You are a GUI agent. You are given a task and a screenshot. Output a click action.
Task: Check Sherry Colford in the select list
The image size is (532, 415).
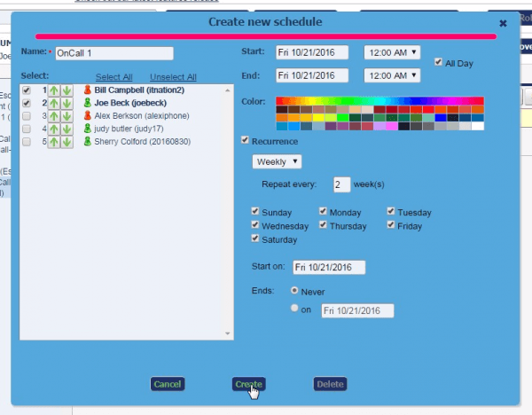pos(27,142)
